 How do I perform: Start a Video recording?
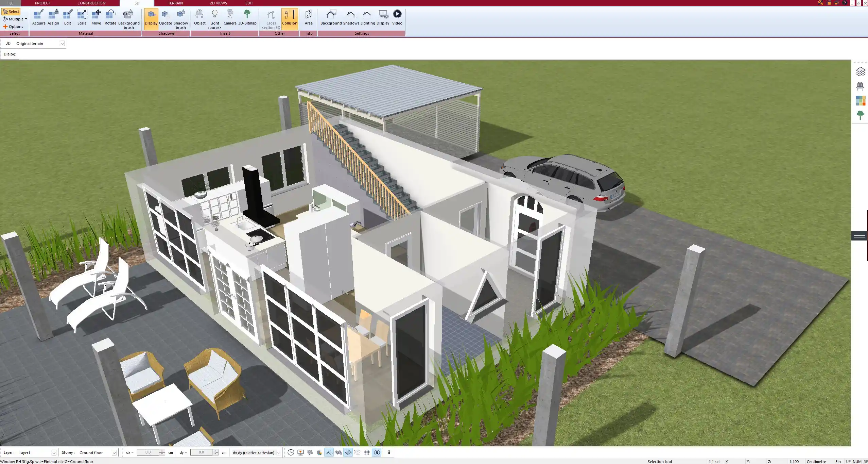coord(397,15)
